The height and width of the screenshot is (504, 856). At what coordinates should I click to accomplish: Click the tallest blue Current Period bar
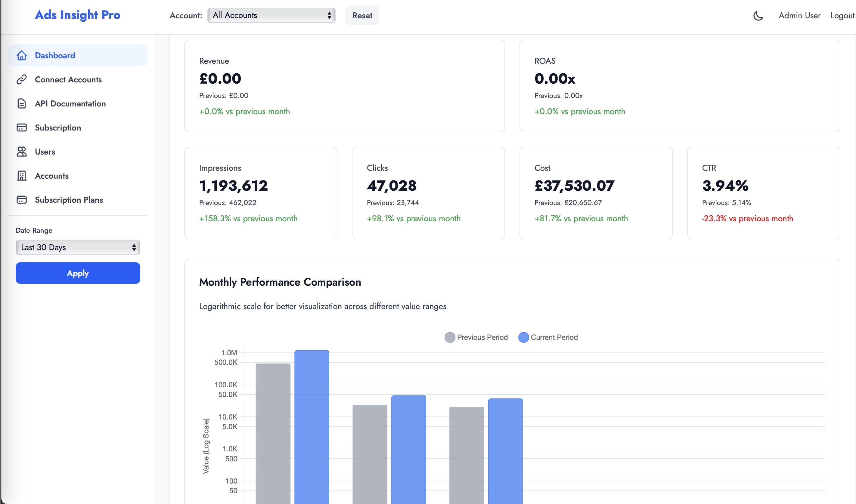tap(312, 425)
